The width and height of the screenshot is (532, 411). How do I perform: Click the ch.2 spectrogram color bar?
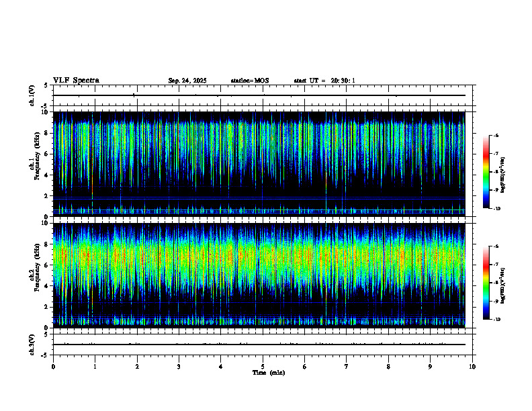pos(486,283)
